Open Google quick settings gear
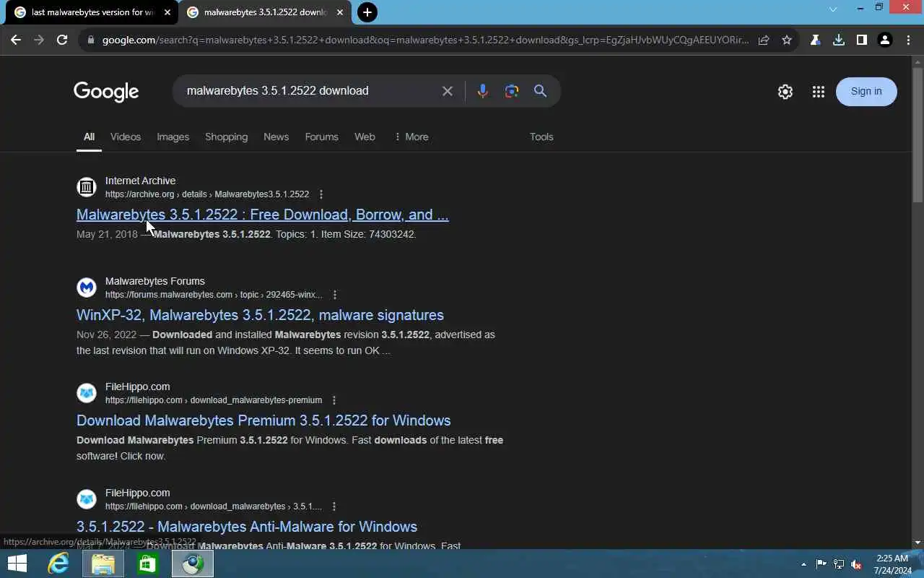 (785, 92)
